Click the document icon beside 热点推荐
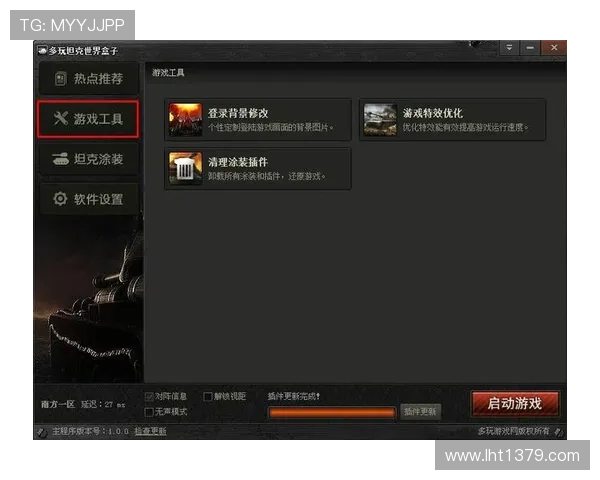Image resolution: width=600 pixels, height=480 pixels. pos(60,79)
